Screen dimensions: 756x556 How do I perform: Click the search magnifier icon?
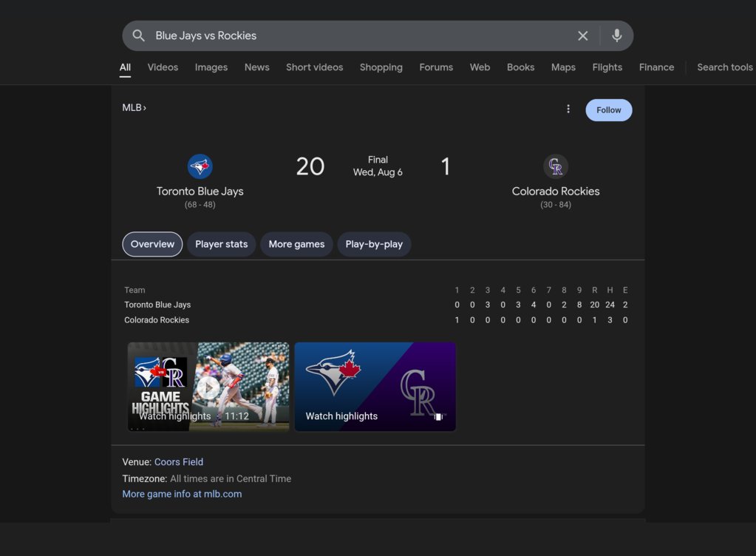click(138, 35)
